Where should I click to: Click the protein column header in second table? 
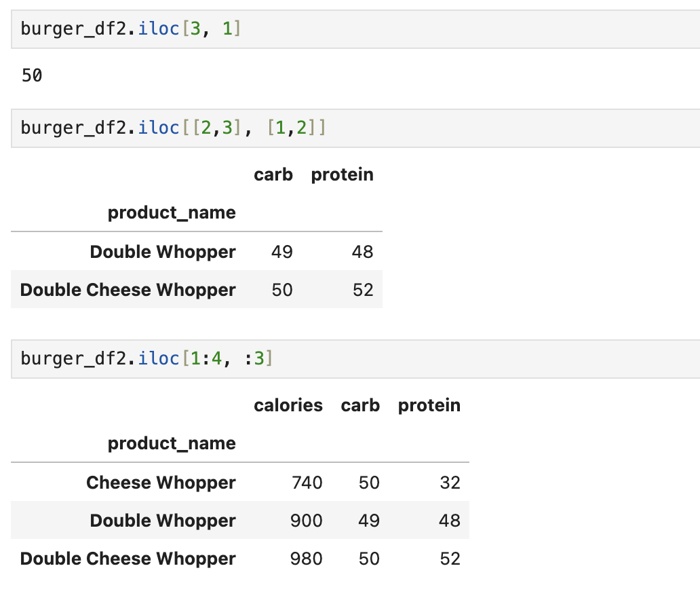click(342, 174)
